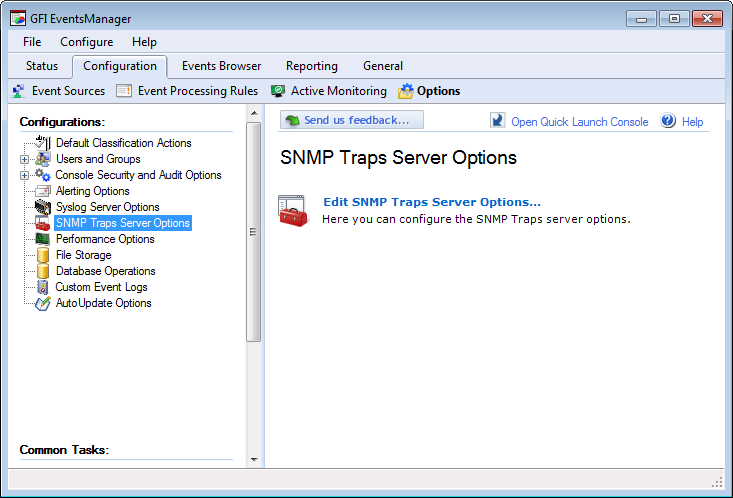The width and height of the screenshot is (733, 498).
Task: Click the Default Classification Actions icon
Action: coord(43,143)
